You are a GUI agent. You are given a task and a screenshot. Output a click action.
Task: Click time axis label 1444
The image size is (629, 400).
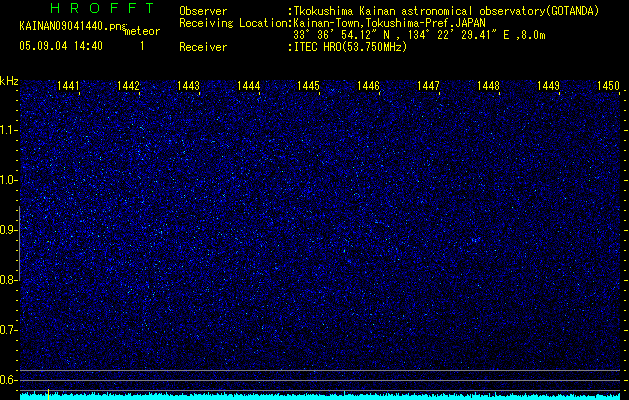[x=248, y=86]
